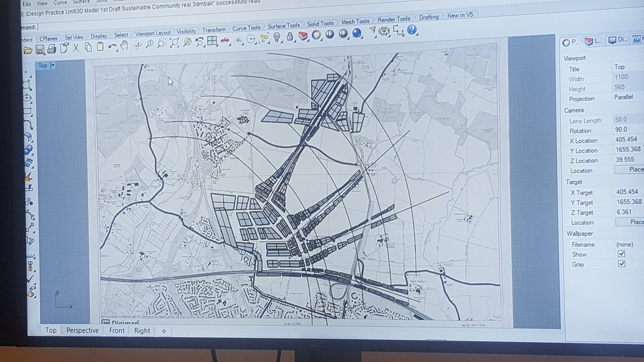Viewport: 644px width, 362px height.
Task: Open the Curve menu
Action: coord(60,3)
